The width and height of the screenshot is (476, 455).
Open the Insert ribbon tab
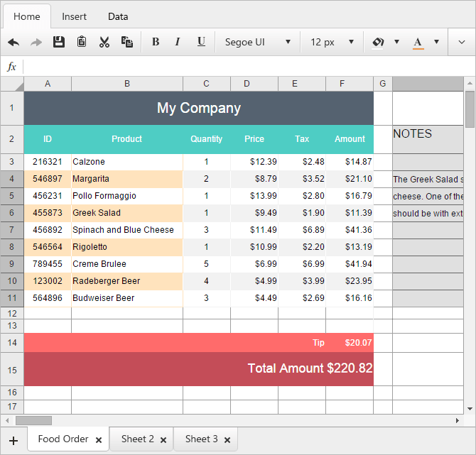click(74, 16)
